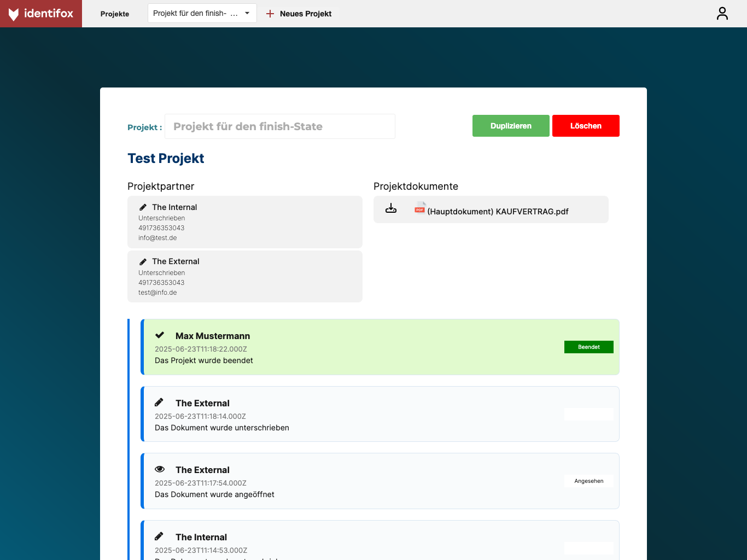Click pencil icon beside The Internal partner

click(143, 207)
